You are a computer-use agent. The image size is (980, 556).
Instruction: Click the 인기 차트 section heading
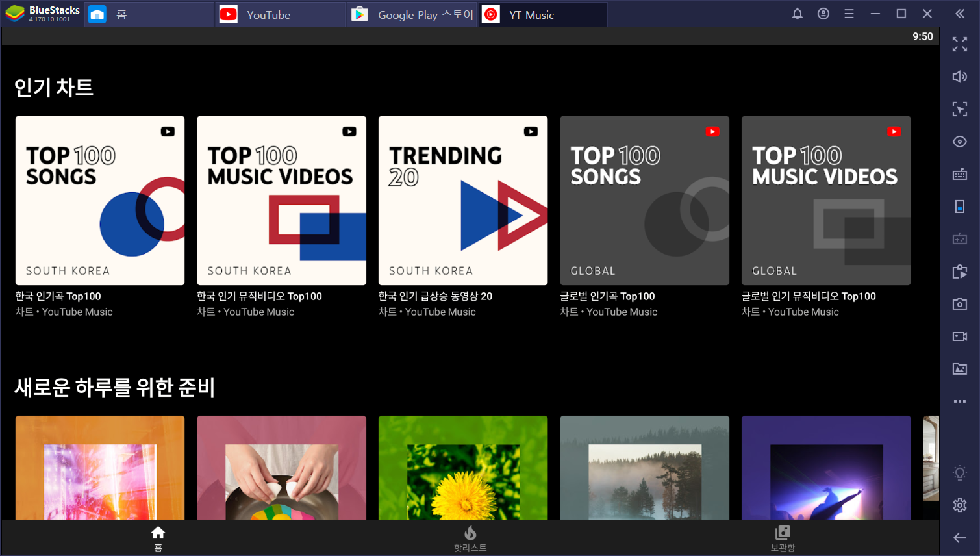[54, 87]
